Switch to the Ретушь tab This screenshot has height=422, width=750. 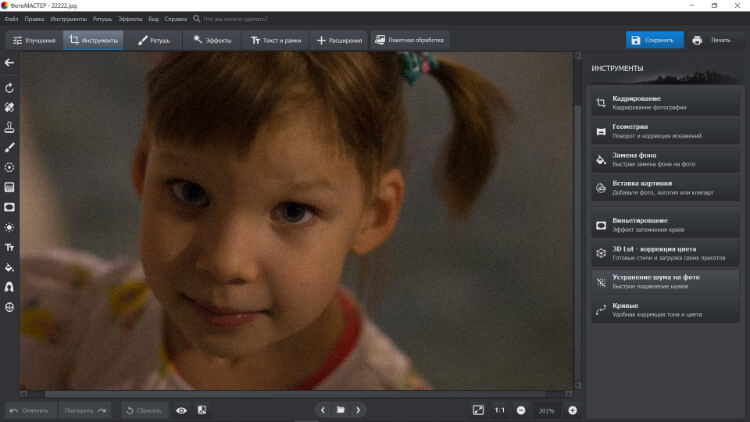point(153,40)
